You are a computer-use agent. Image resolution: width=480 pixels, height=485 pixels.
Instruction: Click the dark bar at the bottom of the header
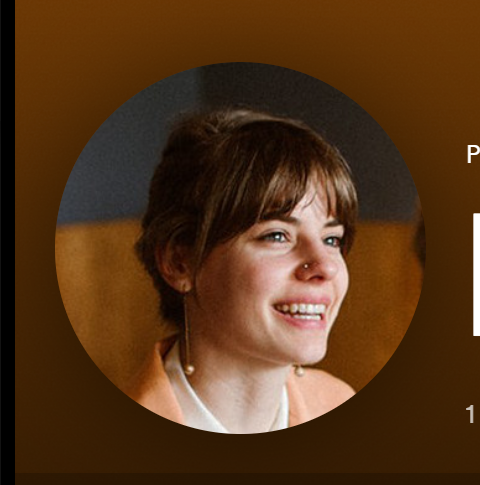247,479
